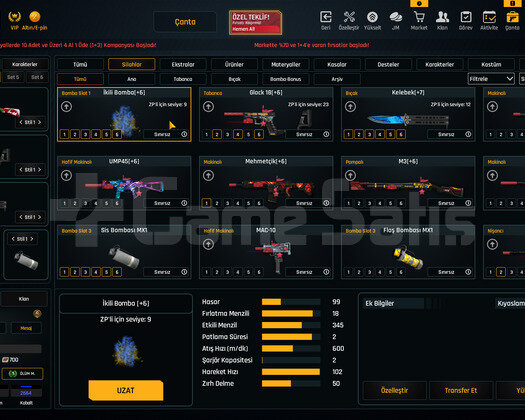Switch to the Materyaller tab

[286, 64]
